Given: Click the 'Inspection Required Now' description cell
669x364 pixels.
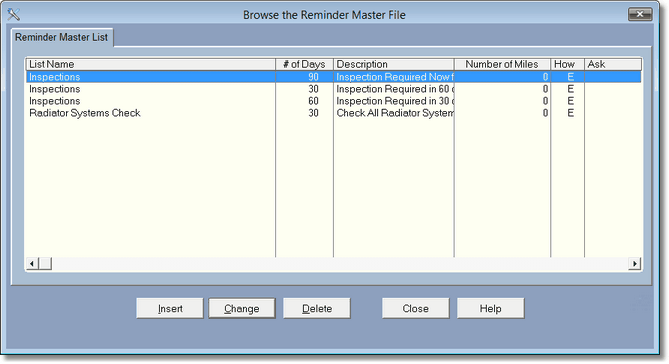Looking at the screenshot, I should click(395, 77).
